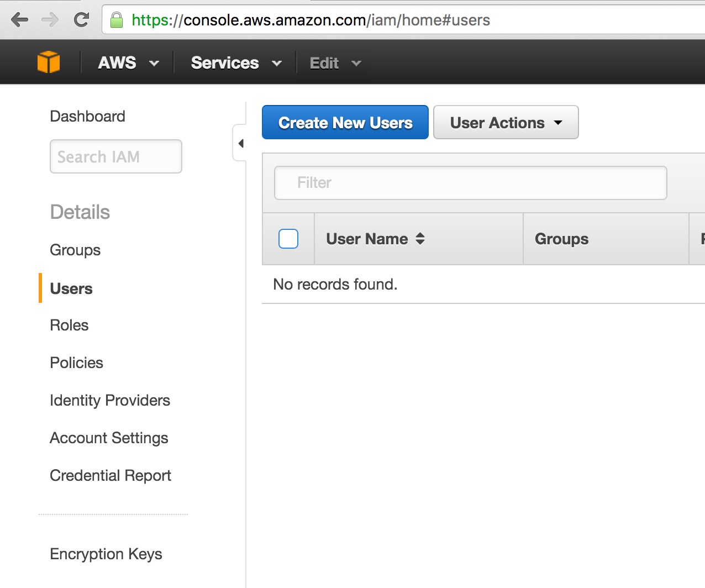Go back with the browser back arrow
The width and height of the screenshot is (705, 588).
coord(19,20)
